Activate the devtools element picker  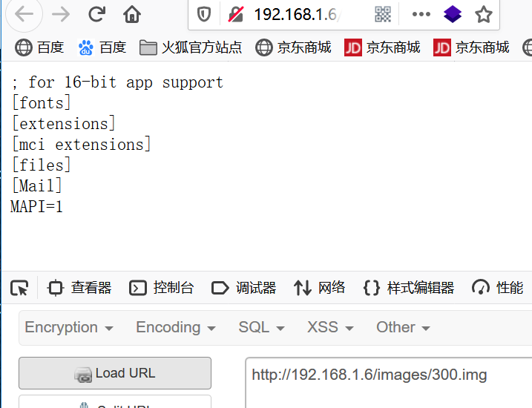[x=20, y=288]
